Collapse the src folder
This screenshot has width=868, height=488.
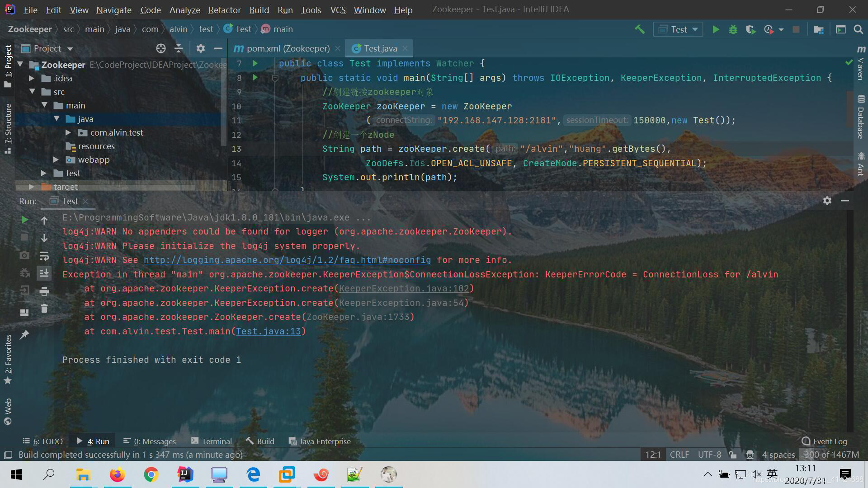pos(32,92)
